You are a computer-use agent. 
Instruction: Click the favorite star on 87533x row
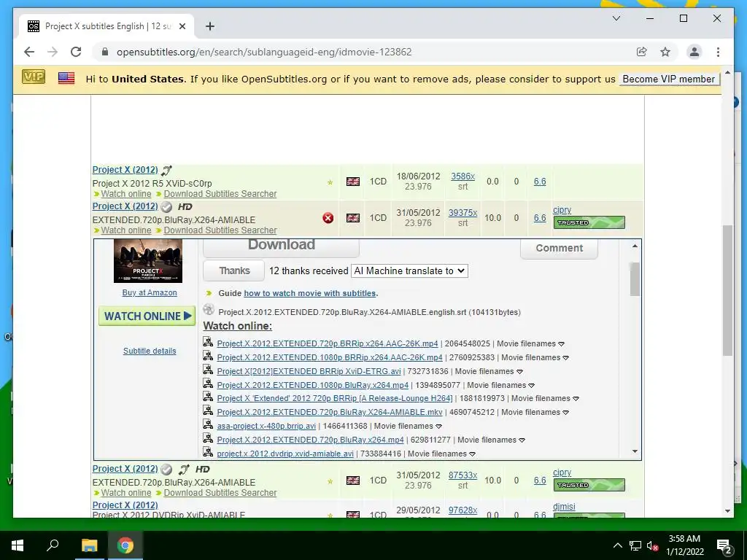point(330,481)
